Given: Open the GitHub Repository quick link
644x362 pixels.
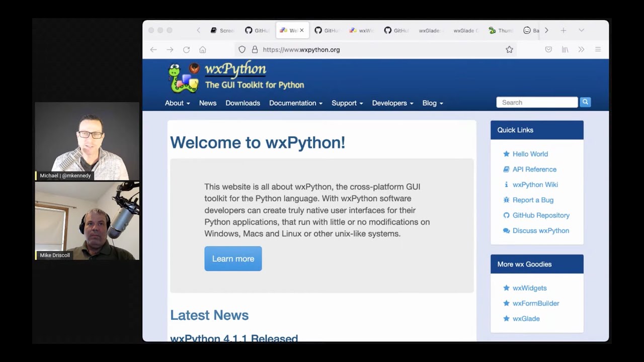Looking at the screenshot, I should point(540,215).
